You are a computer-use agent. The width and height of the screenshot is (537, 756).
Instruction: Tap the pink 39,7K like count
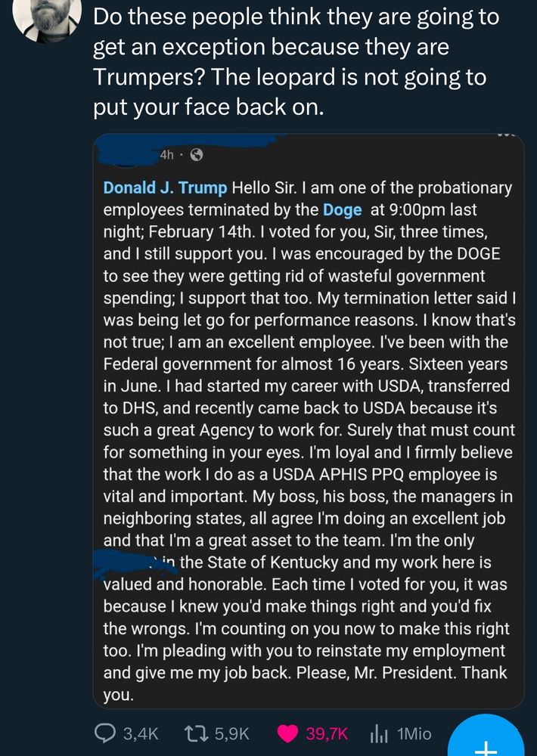(327, 733)
